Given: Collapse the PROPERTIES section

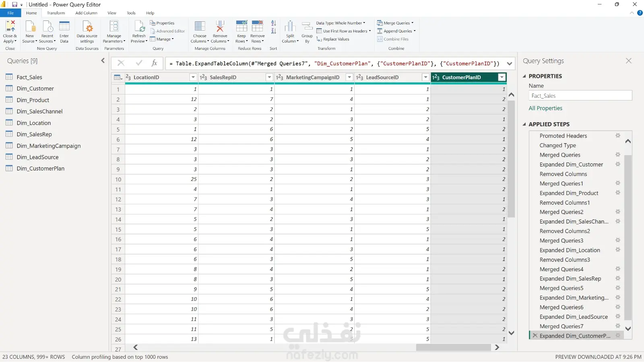Looking at the screenshot, I should (524, 76).
